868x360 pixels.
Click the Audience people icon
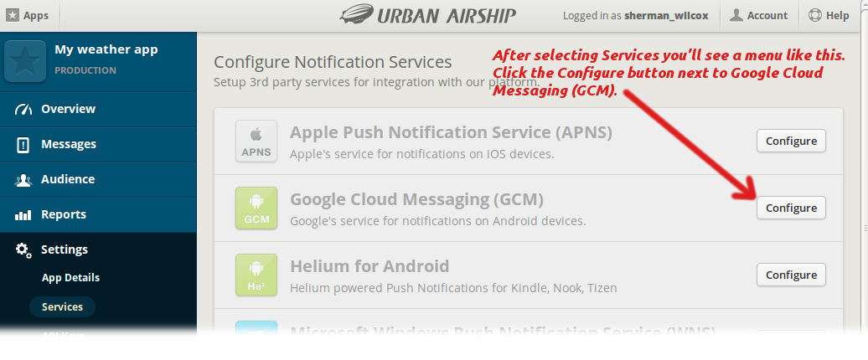coord(23,180)
